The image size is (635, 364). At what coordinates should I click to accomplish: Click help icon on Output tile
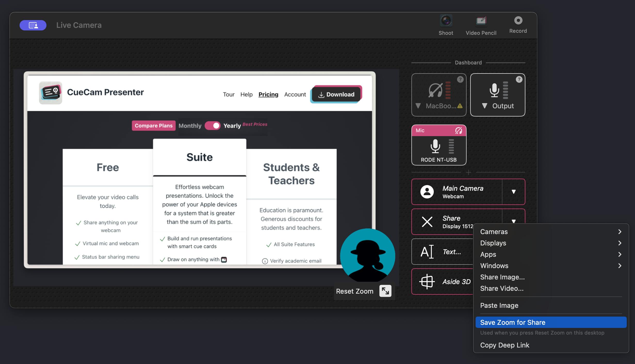519,79
